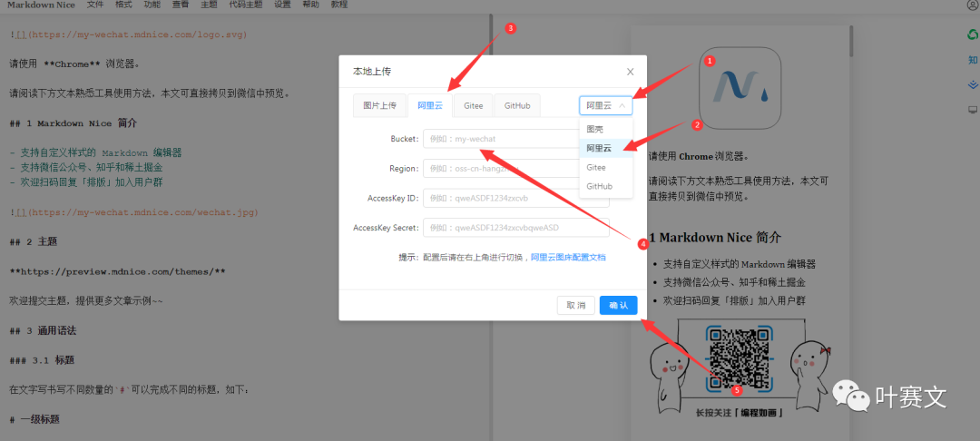The image size is (980, 441).
Task: Click editor text '欢迎扫码回复「排版」加入用户群'
Action: (x=93, y=182)
